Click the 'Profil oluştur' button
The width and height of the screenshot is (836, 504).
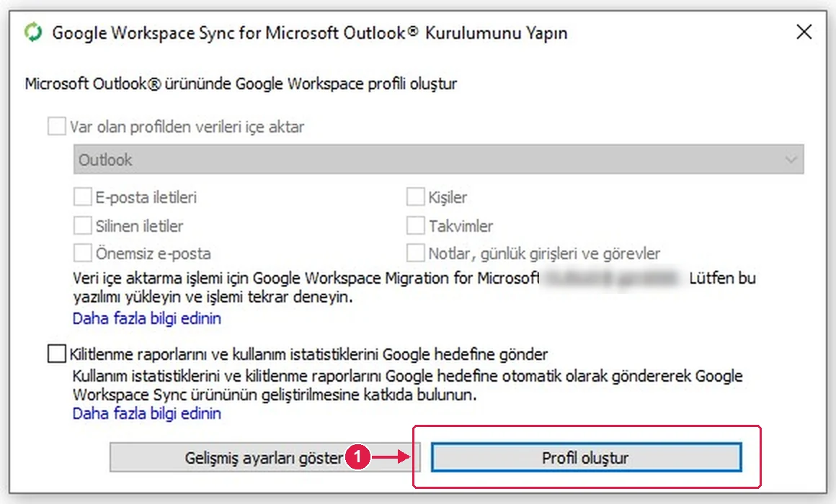(587, 458)
